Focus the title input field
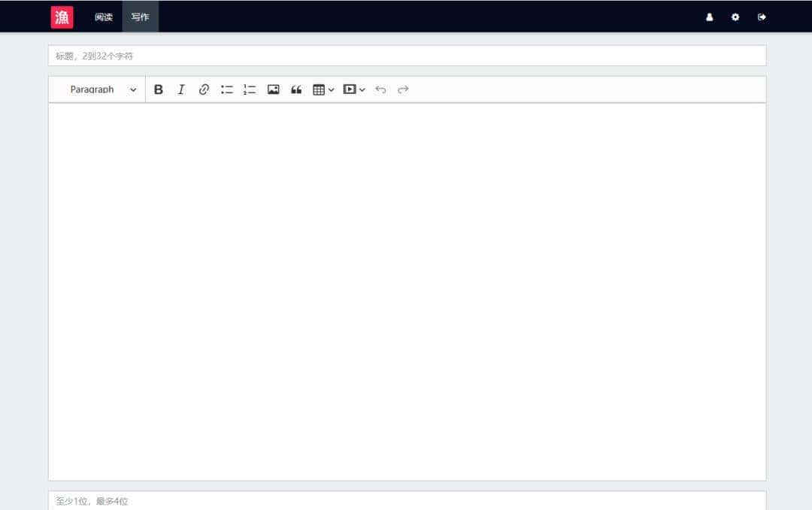Image resolution: width=812 pixels, height=510 pixels. tap(407, 56)
